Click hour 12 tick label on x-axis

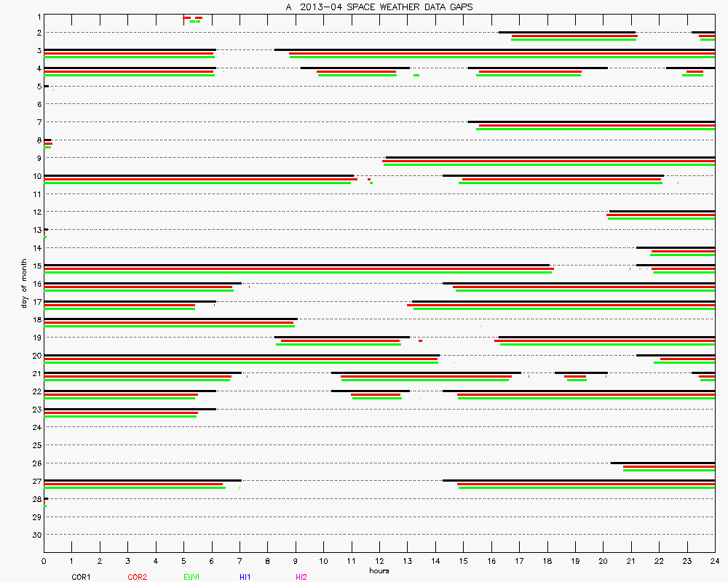(x=379, y=562)
